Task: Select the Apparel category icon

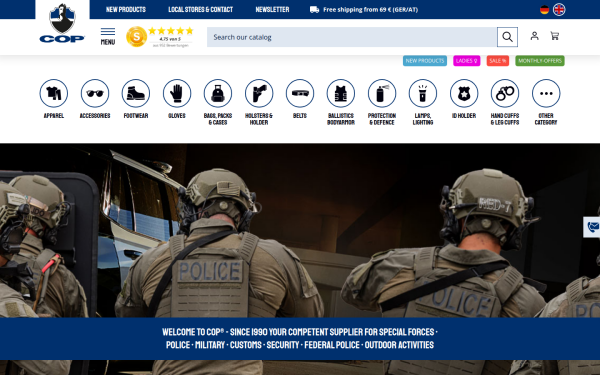Action: coord(54,93)
